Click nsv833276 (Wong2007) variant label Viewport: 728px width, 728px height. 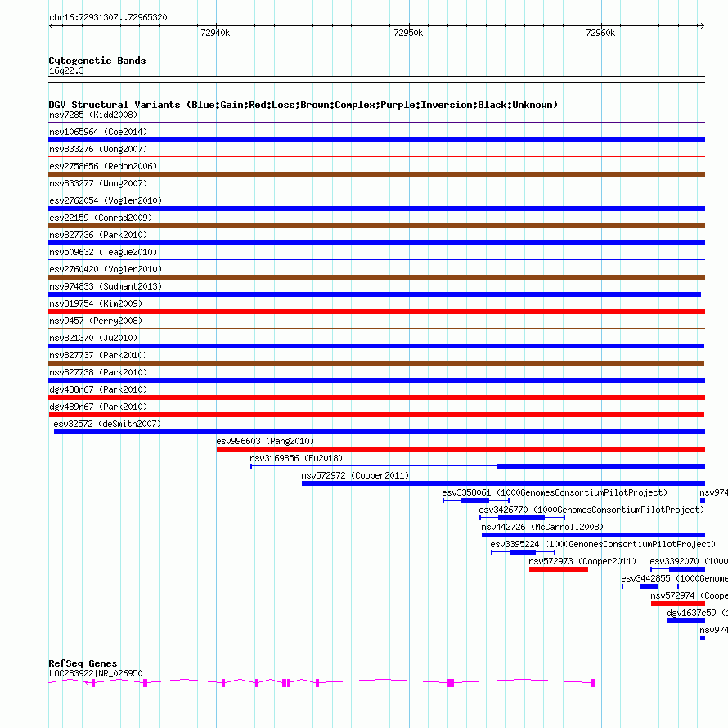[98, 149]
